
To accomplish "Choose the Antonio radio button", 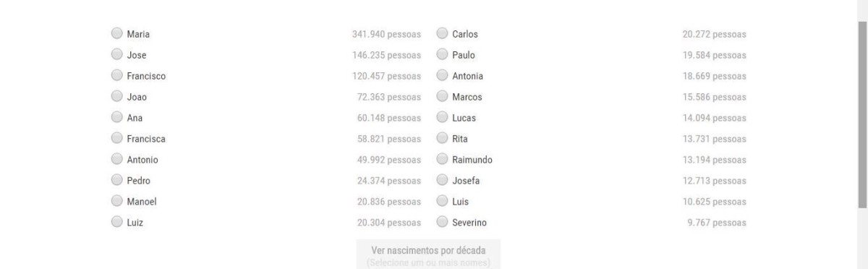I will point(116,159).
